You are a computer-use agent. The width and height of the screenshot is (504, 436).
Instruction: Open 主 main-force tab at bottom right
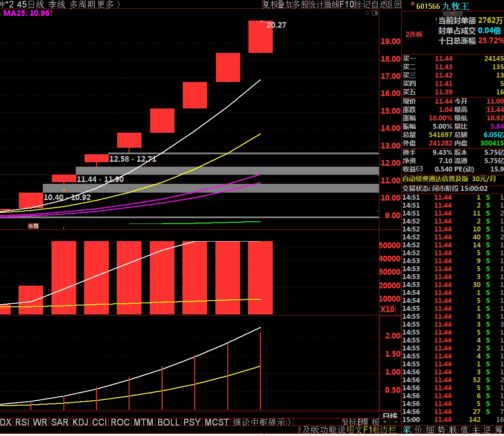point(476,429)
